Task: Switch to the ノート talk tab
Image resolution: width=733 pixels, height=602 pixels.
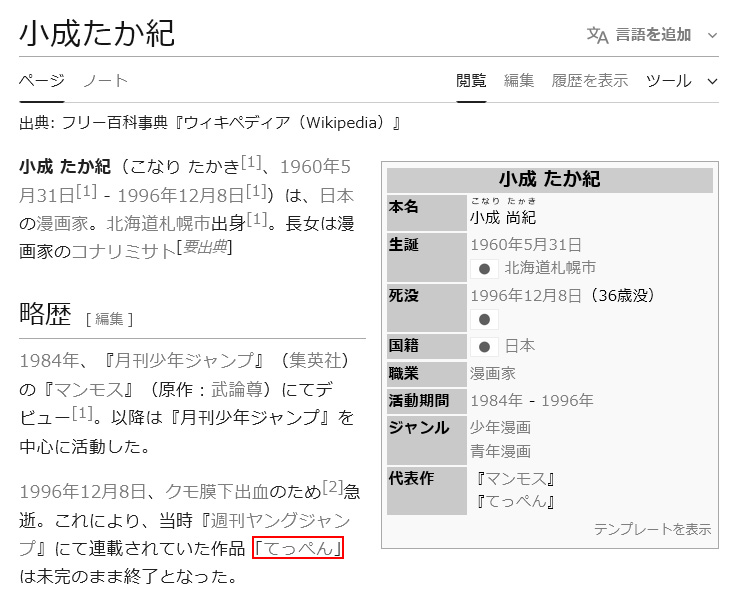Action: click(x=105, y=81)
